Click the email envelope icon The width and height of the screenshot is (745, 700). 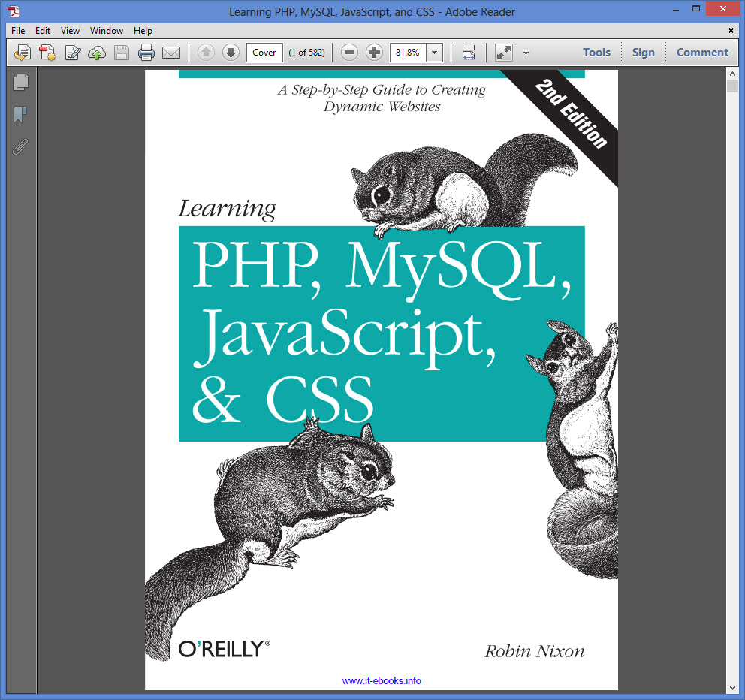click(171, 53)
